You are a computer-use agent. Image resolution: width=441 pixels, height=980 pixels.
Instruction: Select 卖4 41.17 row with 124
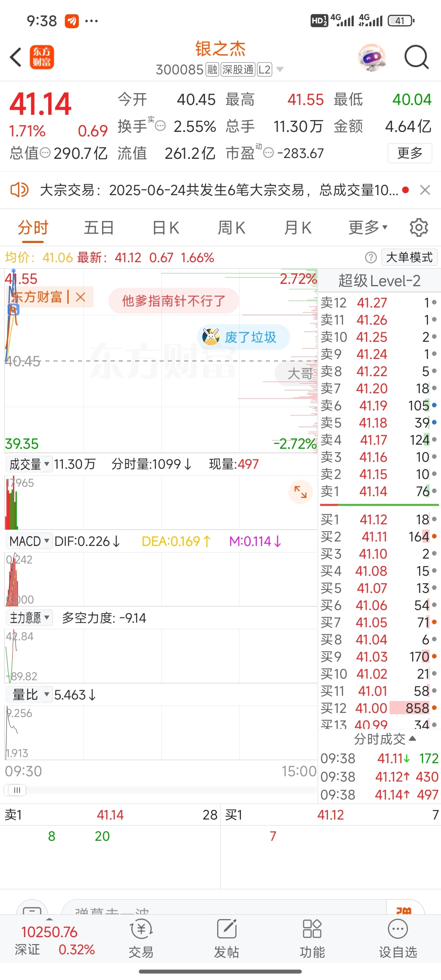coord(379,440)
